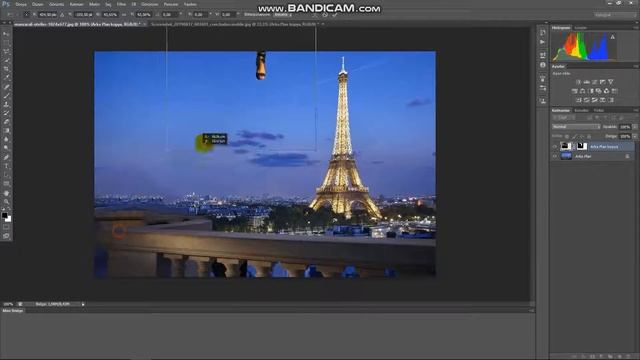This screenshot has width=640, height=360.
Task: Open the Dosya menu
Action: pos(21,4)
